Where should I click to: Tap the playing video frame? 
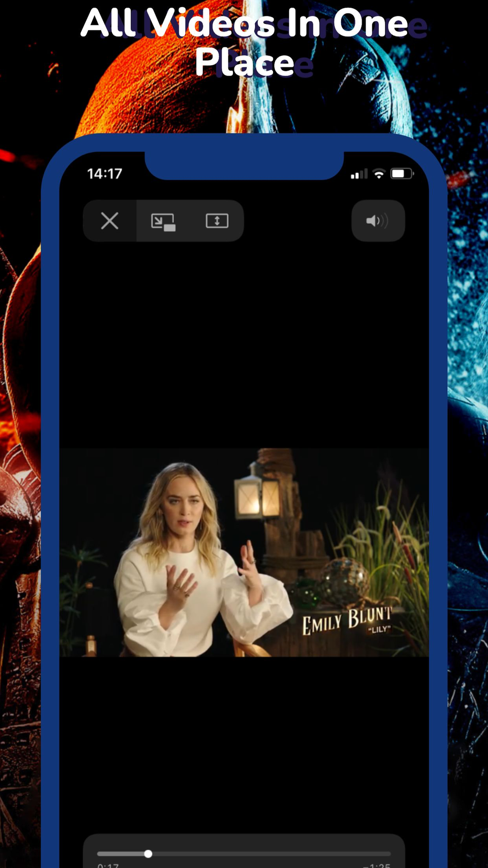[x=244, y=552]
